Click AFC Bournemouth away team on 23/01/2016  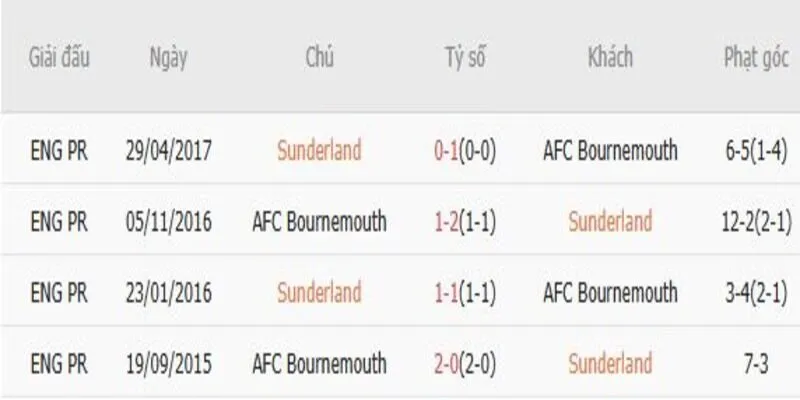610,292
